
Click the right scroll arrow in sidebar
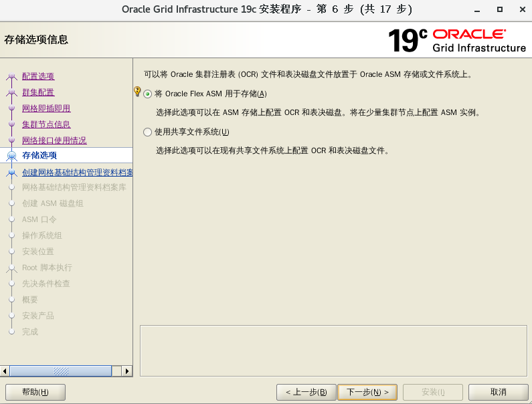point(127,371)
